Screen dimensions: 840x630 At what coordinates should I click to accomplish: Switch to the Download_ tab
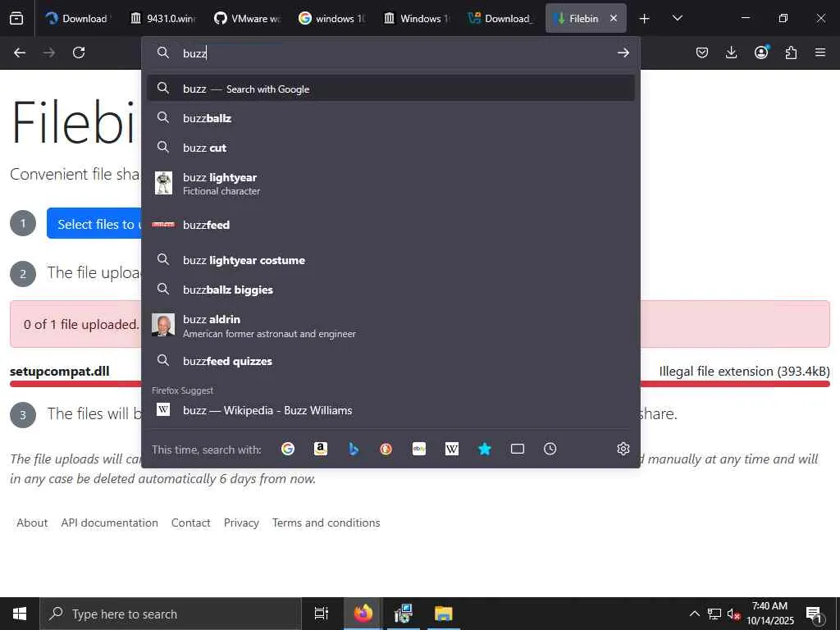[501, 18]
